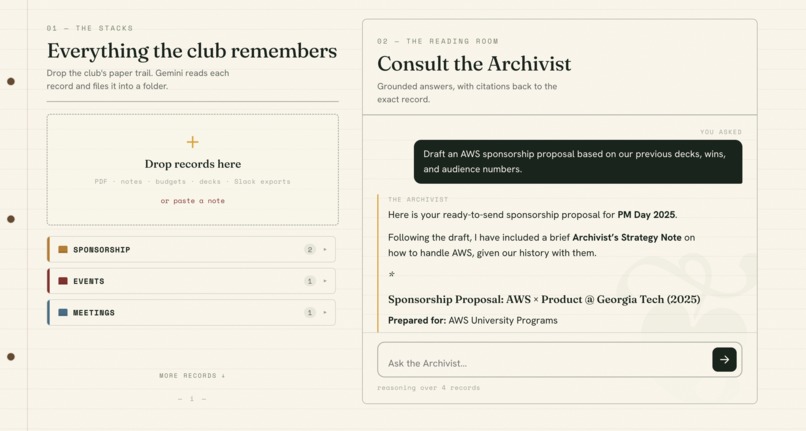Open the MEETINGS folder row
806x431 pixels.
(191, 312)
